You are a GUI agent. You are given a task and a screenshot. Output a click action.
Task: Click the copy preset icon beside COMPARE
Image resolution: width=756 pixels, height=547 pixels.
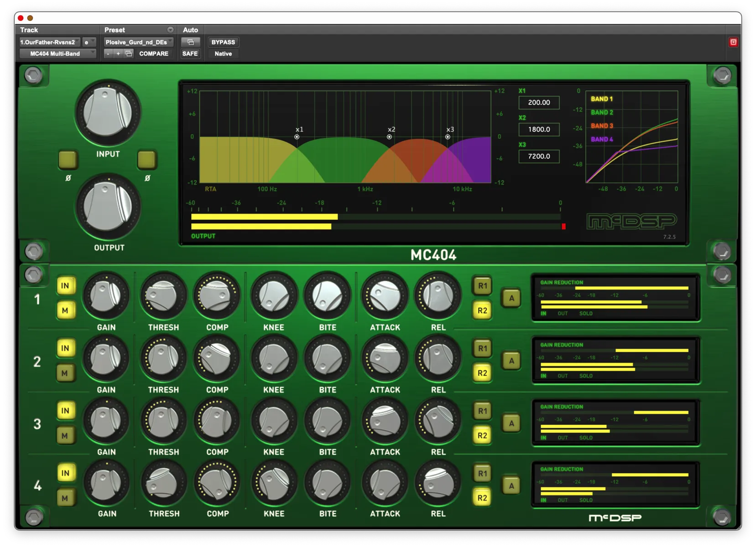click(x=128, y=53)
